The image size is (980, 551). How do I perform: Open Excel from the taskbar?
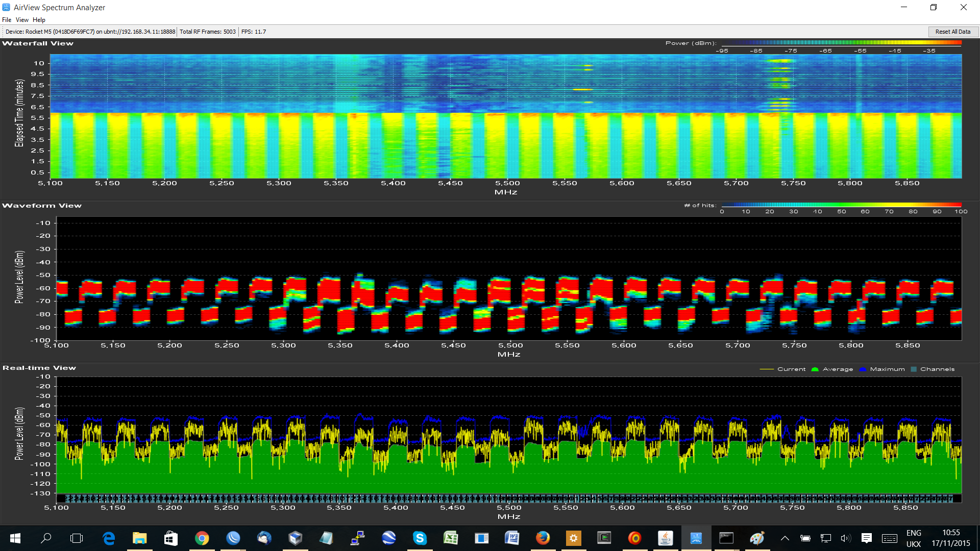pyautogui.click(x=451, y=538)
